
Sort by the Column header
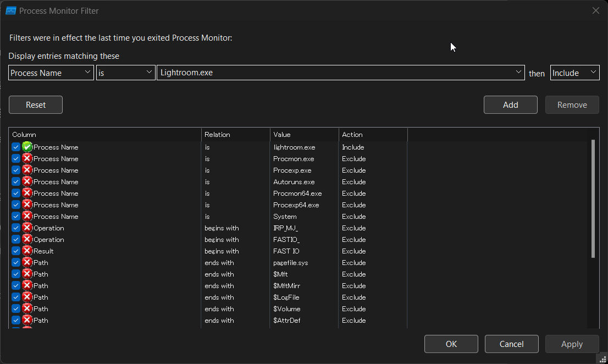point(104,135)
